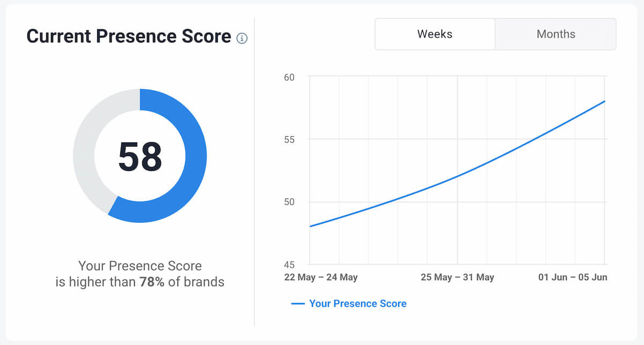Open the Presence Score info tooltip icon

click(x=242, y=39)
